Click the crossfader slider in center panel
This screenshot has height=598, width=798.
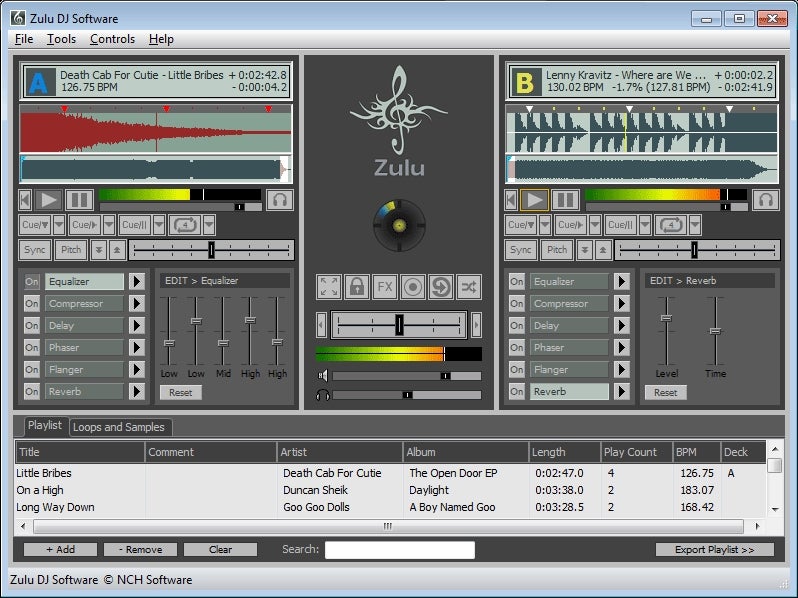pyautogui.click(x=399, y=324)
